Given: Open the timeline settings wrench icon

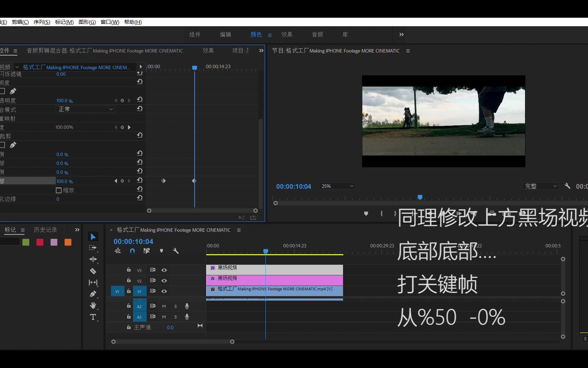Looking at the screenshot, I should [176, 251].
